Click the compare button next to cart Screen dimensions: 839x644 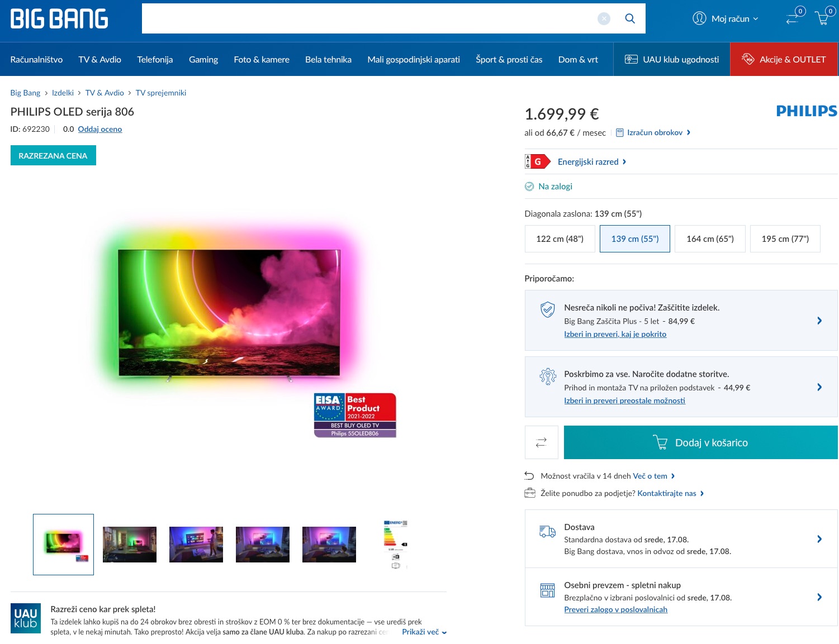pos(541,442)
